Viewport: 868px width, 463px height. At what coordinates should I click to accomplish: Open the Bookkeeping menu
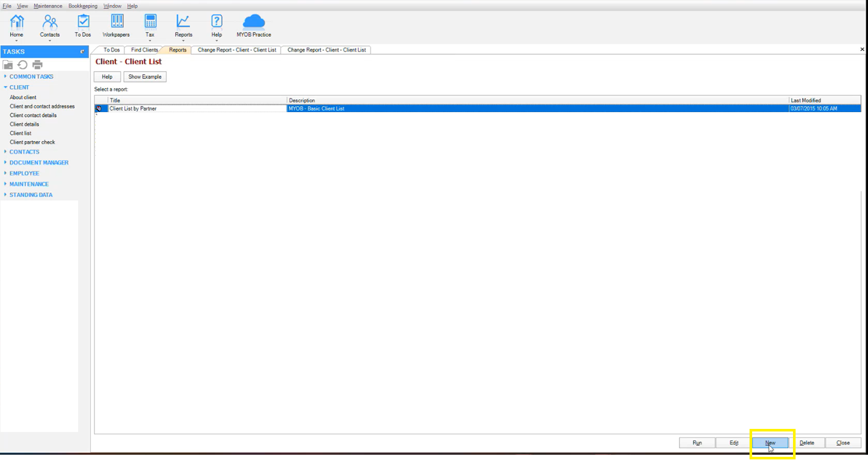[x=83, y=6]
